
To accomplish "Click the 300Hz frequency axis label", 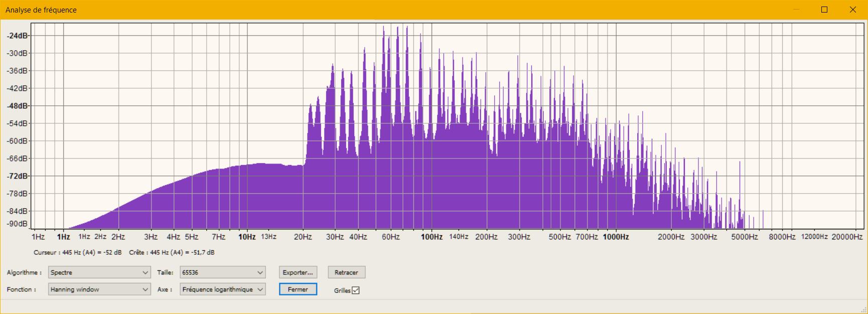I will click(x=519, y=237).
